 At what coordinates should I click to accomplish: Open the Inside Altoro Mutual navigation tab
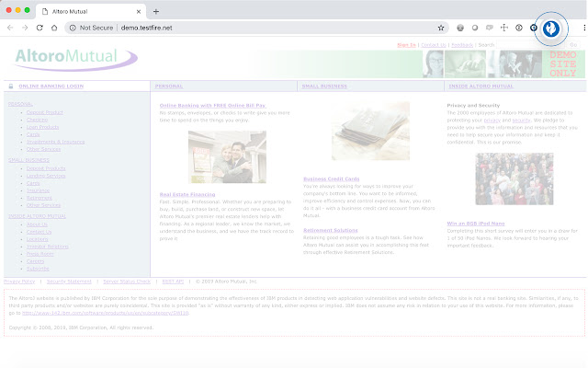481,86
